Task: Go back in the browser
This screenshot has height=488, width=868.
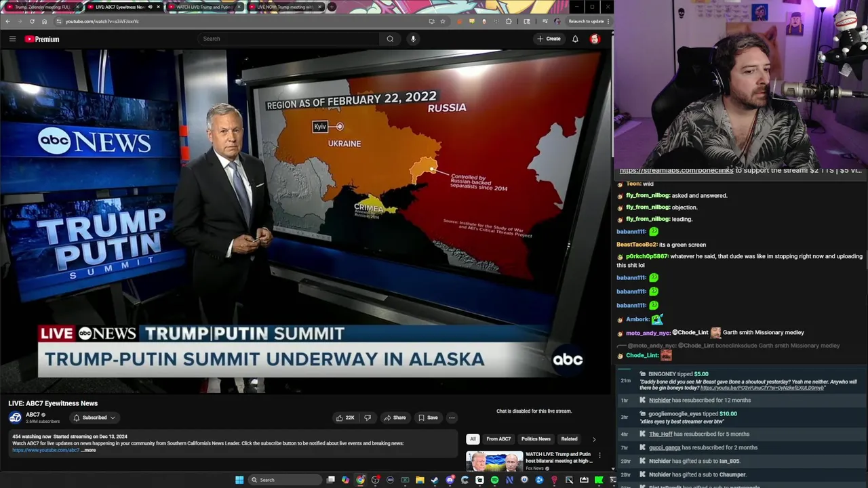Action: [7, 21]
